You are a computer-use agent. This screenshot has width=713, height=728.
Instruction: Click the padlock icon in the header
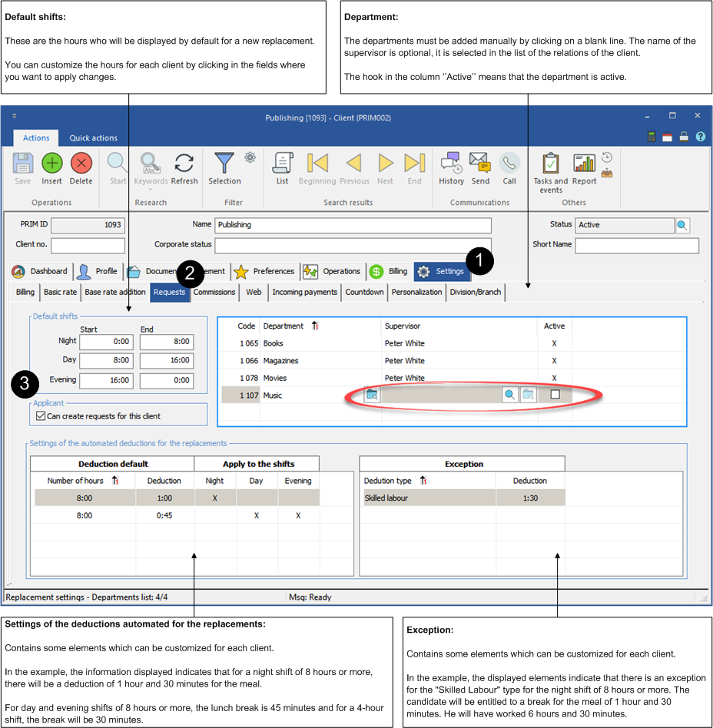pos(684,137)
